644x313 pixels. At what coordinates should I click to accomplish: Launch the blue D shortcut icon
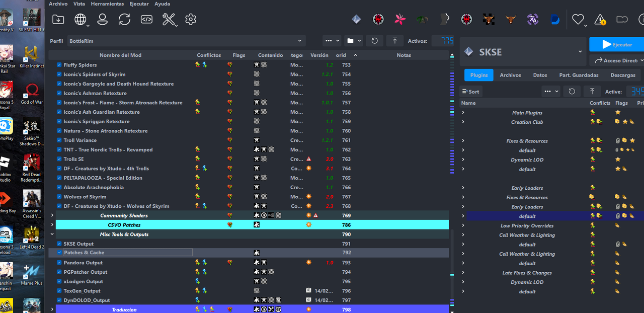click(x=555, y=20)
